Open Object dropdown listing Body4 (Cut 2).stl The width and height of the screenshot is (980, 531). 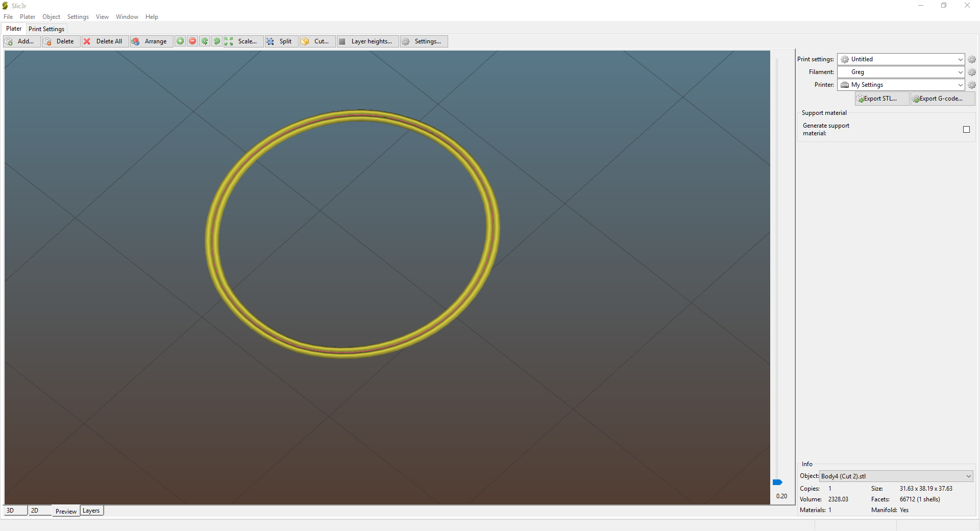[x=896, y=476]
